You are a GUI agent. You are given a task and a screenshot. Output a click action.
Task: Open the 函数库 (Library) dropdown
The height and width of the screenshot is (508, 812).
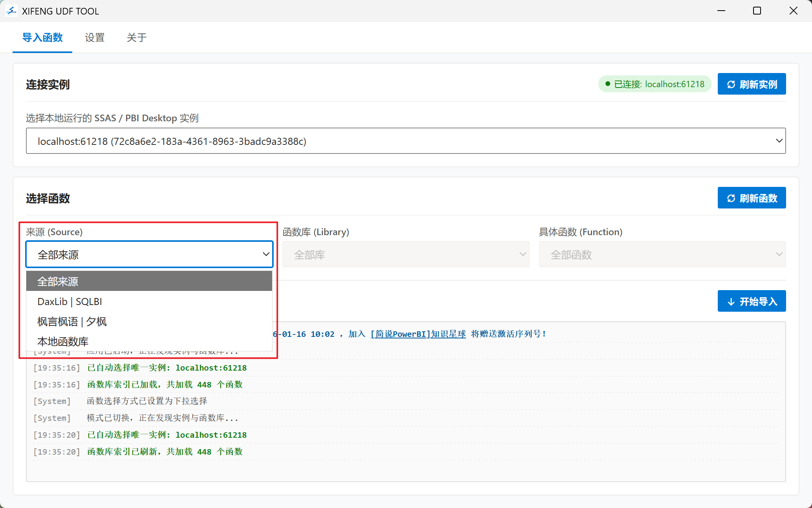tap(406, 254)
